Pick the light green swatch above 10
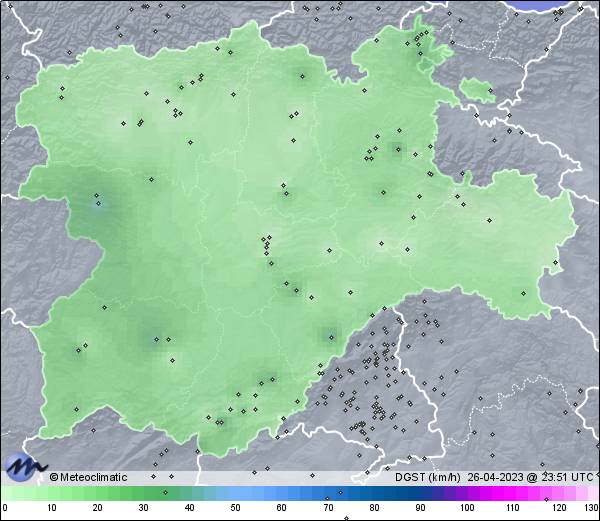The width and height of the screenshot is (600, 521). pos(52,493)
